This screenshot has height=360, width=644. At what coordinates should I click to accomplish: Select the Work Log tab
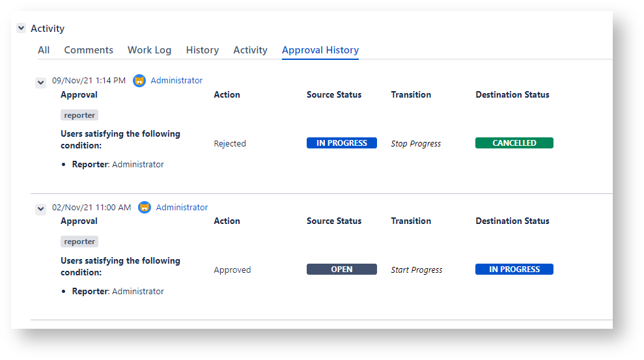[x=149, y=50]
